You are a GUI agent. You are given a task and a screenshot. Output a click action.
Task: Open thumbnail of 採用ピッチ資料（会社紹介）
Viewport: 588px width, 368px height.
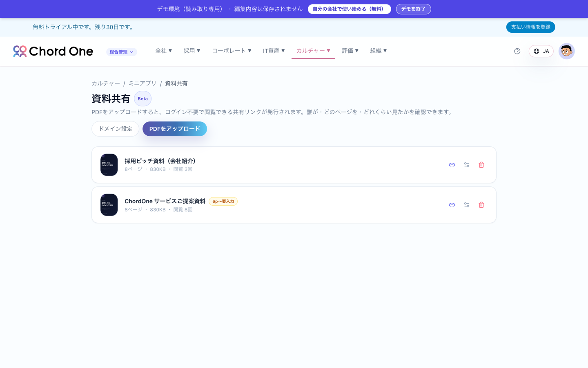pos(109,165)
